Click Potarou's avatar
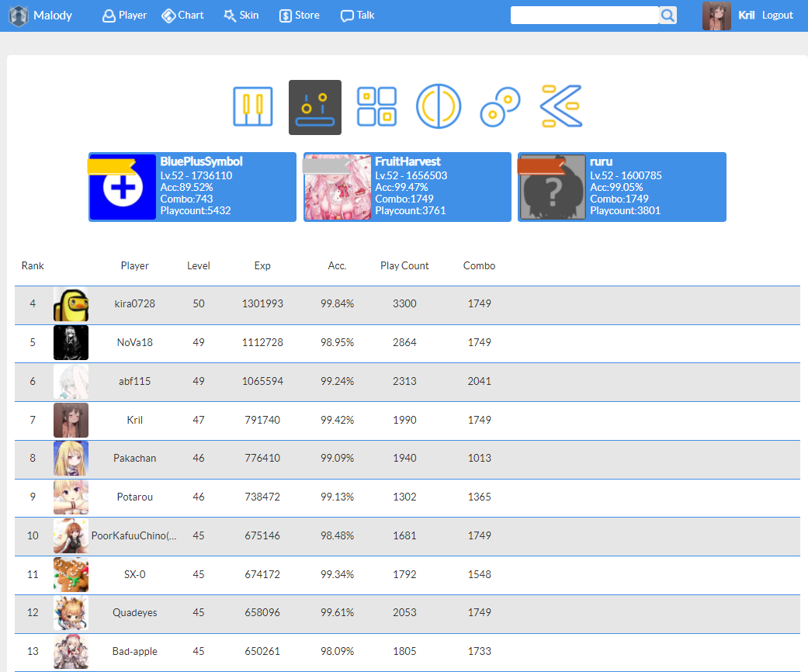This screenshot has height=672, width=808. [71, 497]
